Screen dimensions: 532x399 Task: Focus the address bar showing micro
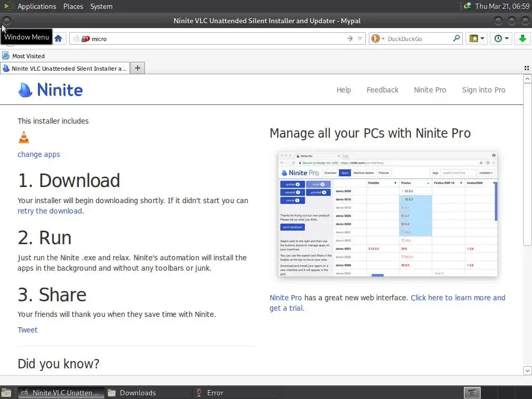pyautogui.click(x=217, y=38)
